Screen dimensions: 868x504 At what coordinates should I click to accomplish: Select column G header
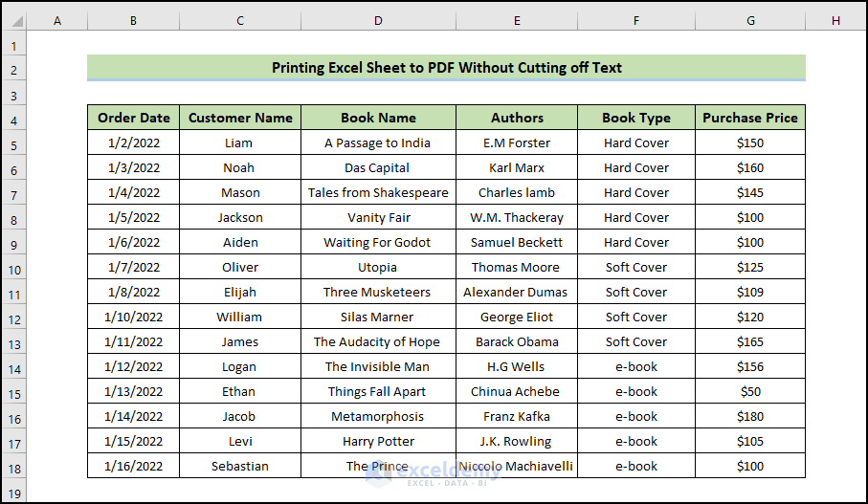(749, 20)
